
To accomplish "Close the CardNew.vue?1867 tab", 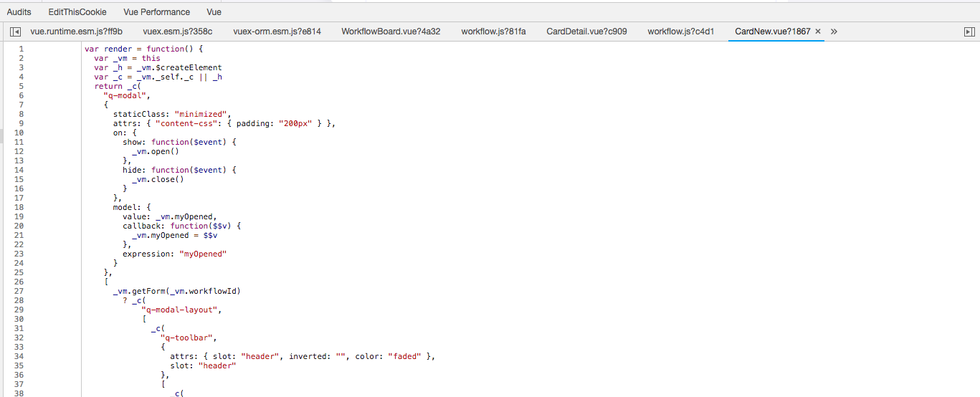I will coord(818,32).
